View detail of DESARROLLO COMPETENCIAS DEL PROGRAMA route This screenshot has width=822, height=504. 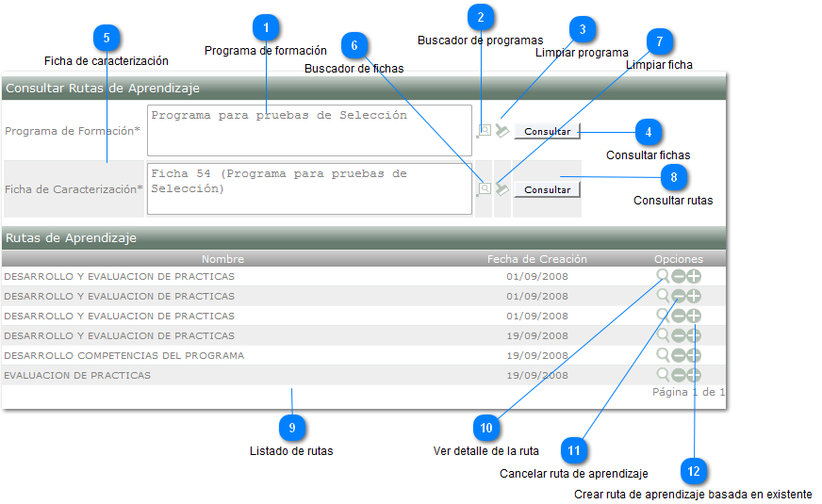(663, 355)
